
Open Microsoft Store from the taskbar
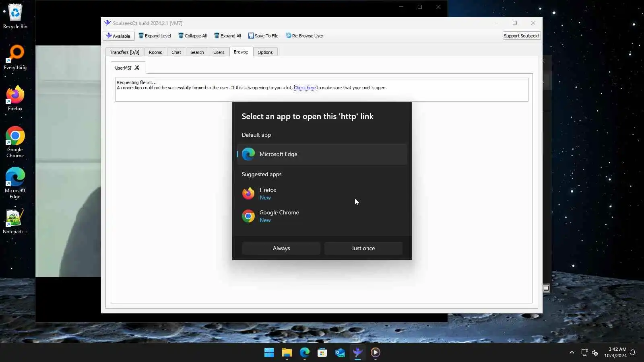(322, 353)
